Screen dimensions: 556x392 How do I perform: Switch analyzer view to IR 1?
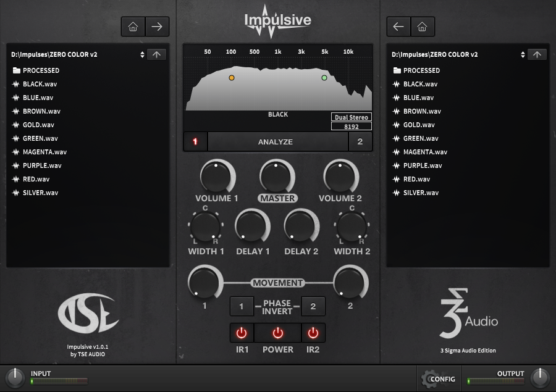click(195, 142)
